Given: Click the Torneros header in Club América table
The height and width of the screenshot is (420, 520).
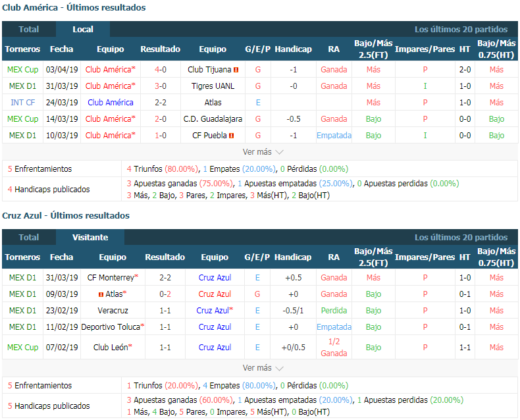Looking at the screenshot, I should tap(22, 49).
